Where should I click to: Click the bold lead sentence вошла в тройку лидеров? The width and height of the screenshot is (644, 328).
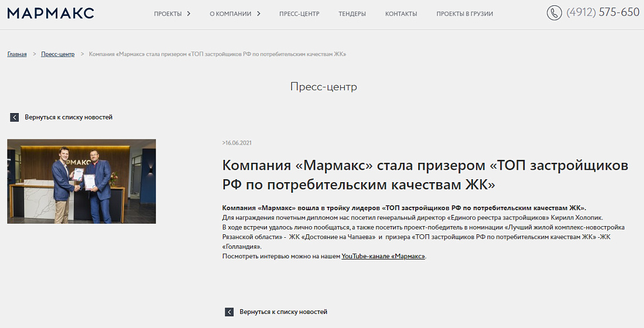tap(404, 207)
